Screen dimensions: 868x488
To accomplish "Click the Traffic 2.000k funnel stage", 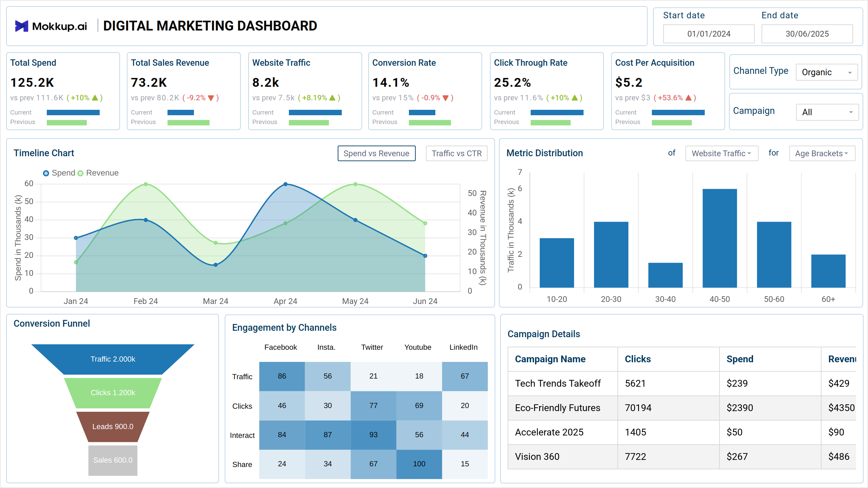I will tap(113, 359).
